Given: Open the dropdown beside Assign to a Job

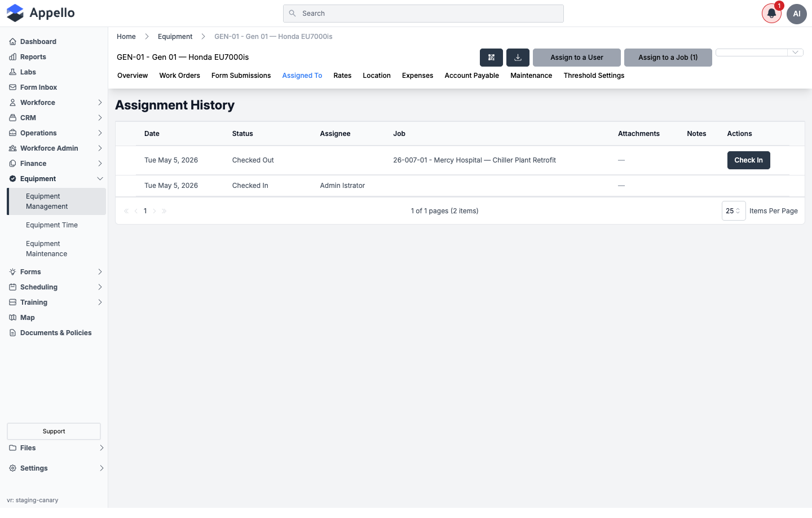Looking at the screenshot, I should click(x=760, y=52).
